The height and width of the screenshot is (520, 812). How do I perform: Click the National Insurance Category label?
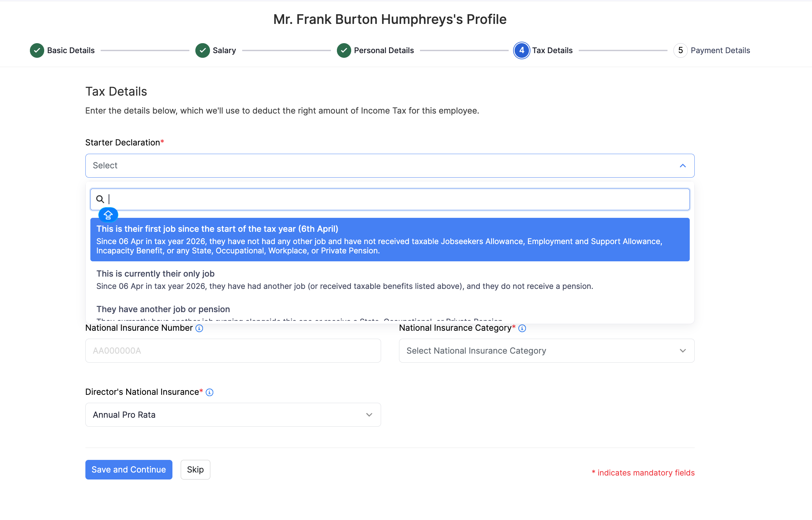457,328
